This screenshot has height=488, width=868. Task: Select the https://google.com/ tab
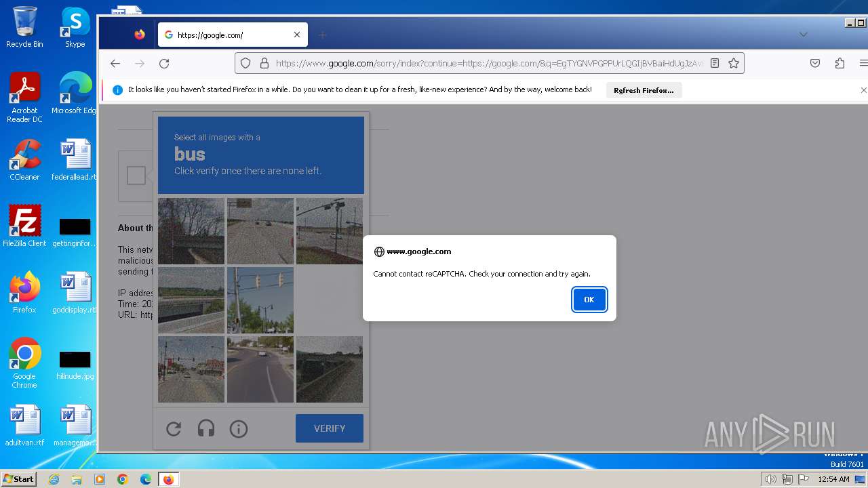[x=233, y=35]
